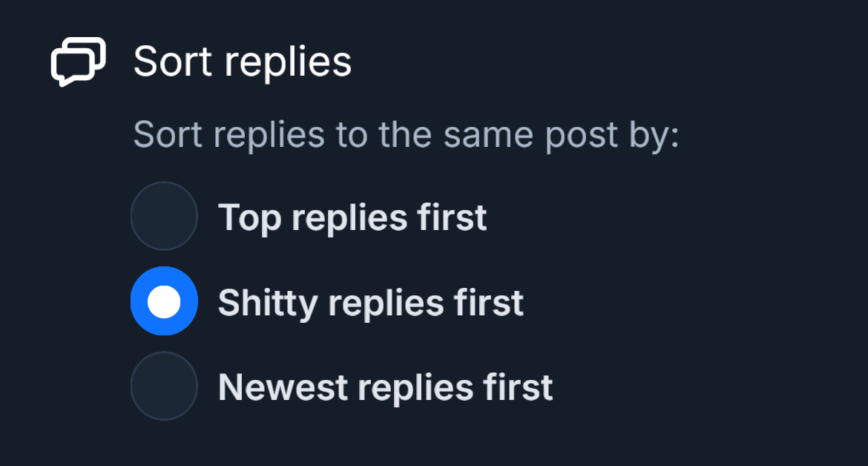Click the blue selected Shitty replies radio button

[164, 301]
